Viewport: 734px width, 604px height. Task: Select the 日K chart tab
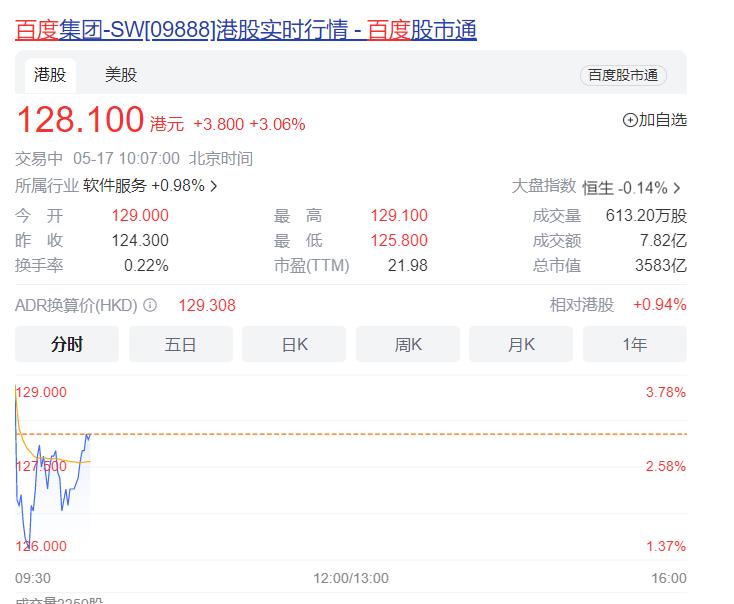point(294,345)
